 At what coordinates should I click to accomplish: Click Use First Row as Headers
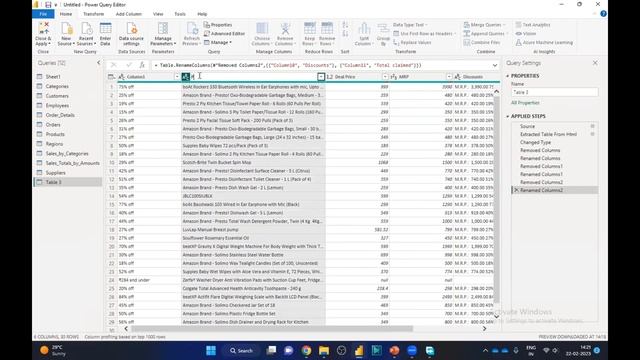424,33
